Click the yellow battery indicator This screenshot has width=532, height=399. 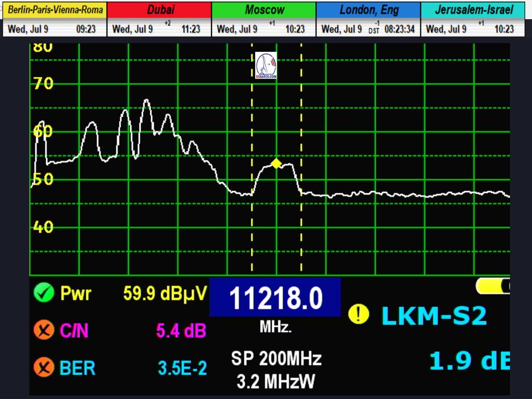493,286
